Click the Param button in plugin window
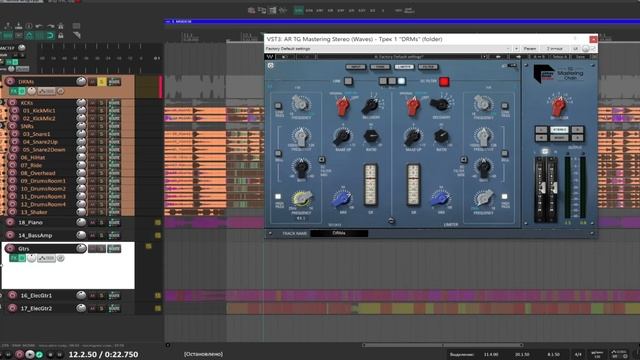 (530, 49)
